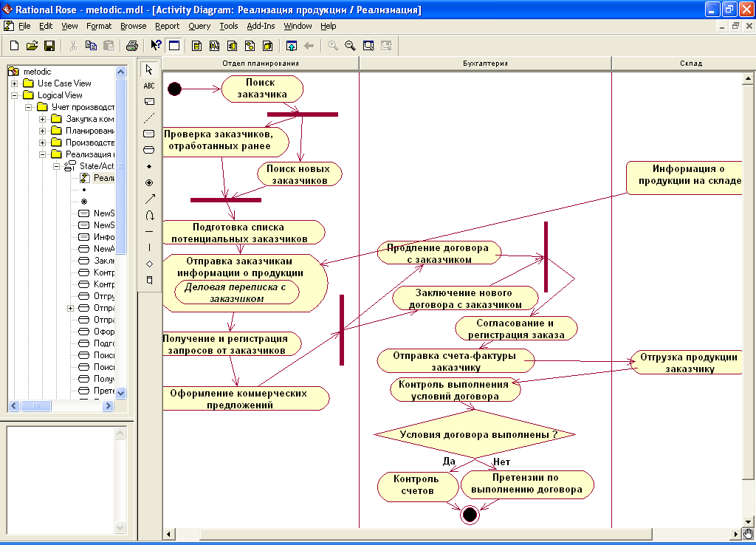Open the Format menu

pyautogui.click(x=99, y=26)
